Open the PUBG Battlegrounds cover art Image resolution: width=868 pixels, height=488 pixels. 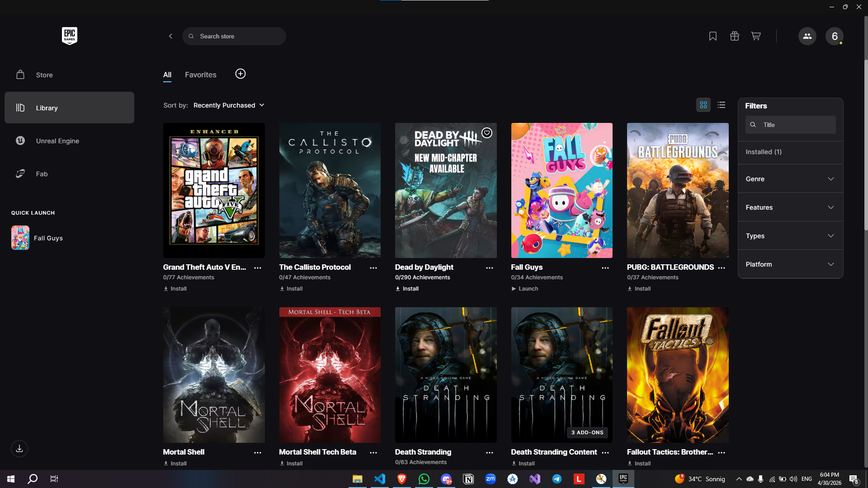(678, 190)
